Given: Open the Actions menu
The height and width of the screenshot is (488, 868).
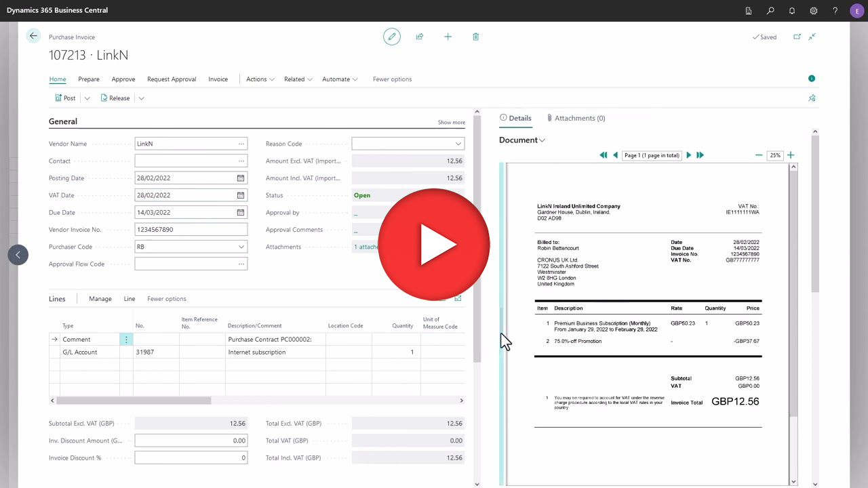Looking at the screenshot, I should pos(260,79).
